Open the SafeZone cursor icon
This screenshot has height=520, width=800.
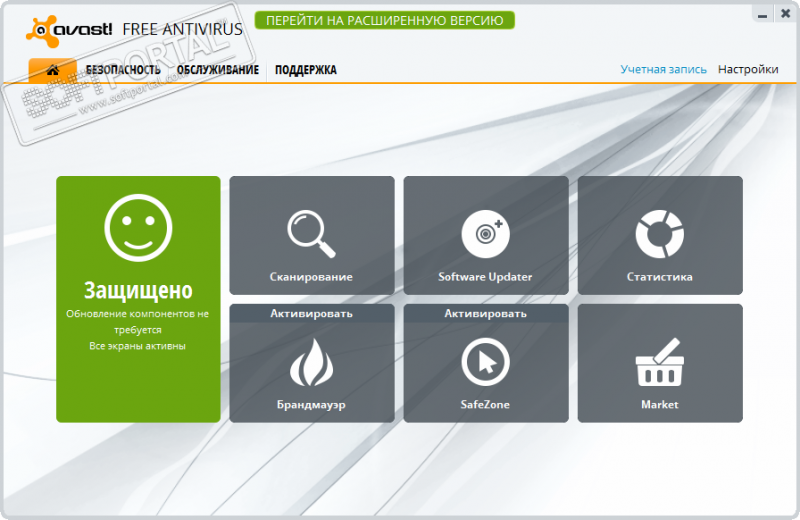(x=485, y=362)
